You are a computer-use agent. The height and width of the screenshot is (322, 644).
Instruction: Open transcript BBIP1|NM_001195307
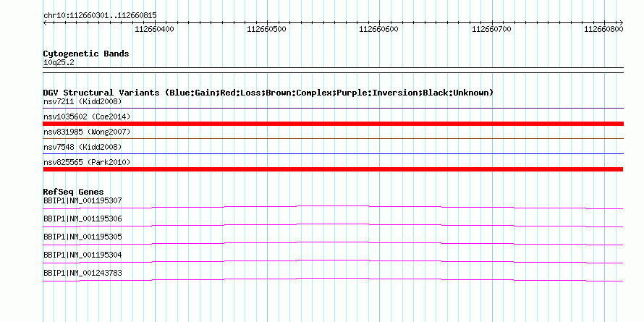(x=82, y=201)
